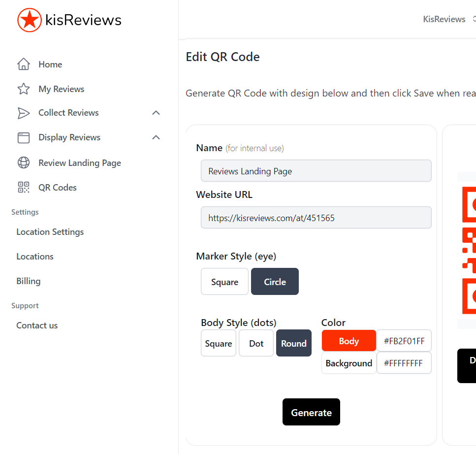
Task: Select Round body style
Action: click(294, 343)
